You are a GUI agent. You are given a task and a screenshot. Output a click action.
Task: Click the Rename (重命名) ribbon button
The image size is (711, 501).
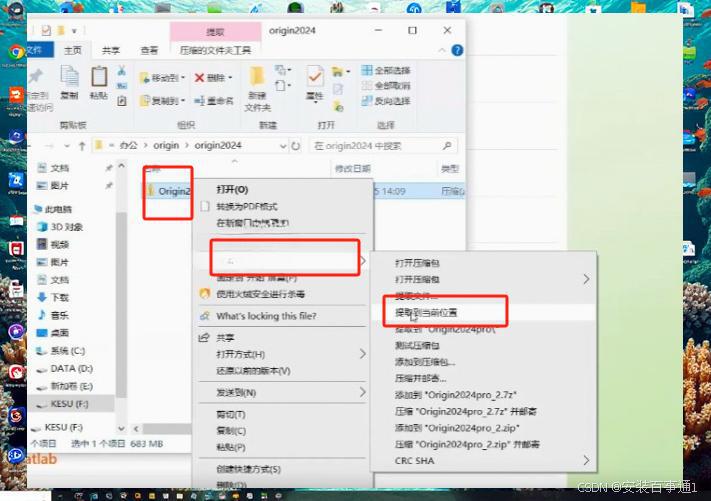(x=213, y=101)
